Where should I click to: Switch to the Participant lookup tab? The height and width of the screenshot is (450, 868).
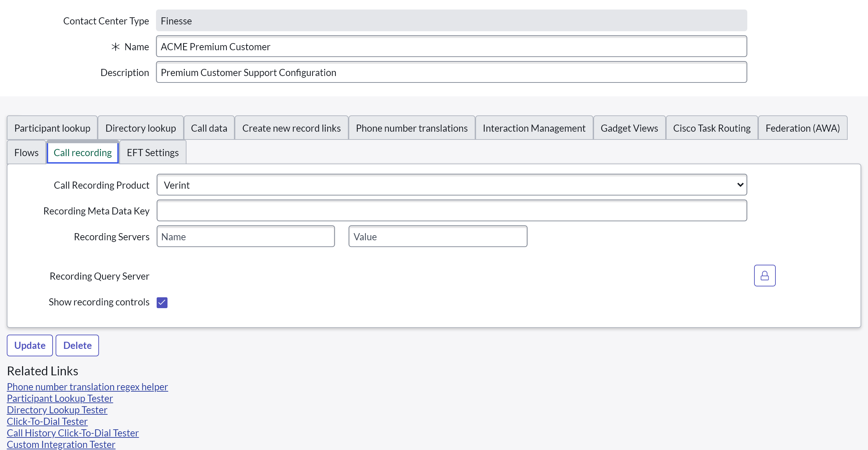(52, 128)
